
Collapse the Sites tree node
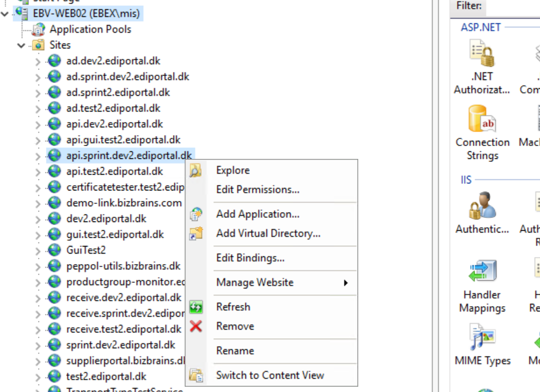(x=22, y=45)
